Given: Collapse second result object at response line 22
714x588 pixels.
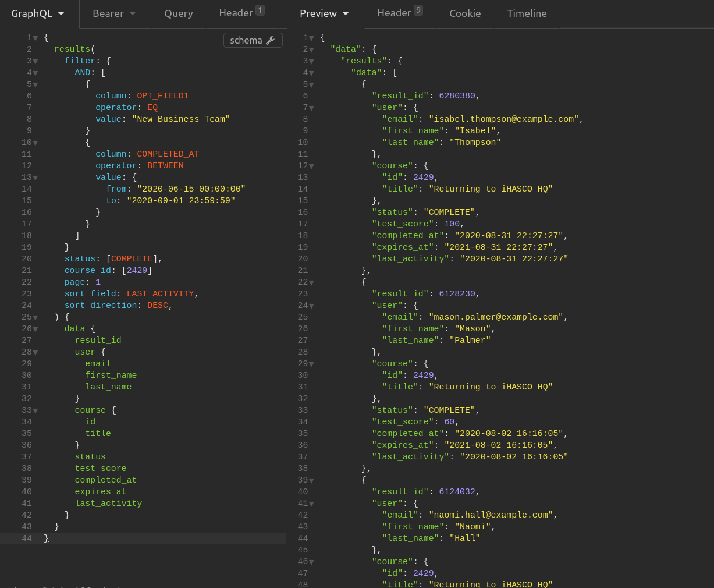Looking at the screenshot, I should (x=311, y=283).
